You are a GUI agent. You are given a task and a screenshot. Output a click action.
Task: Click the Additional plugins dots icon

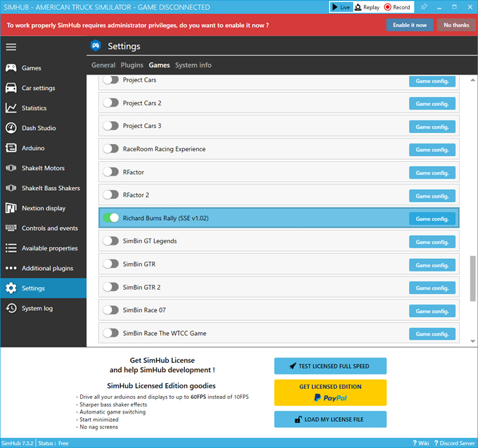(11, 268)
